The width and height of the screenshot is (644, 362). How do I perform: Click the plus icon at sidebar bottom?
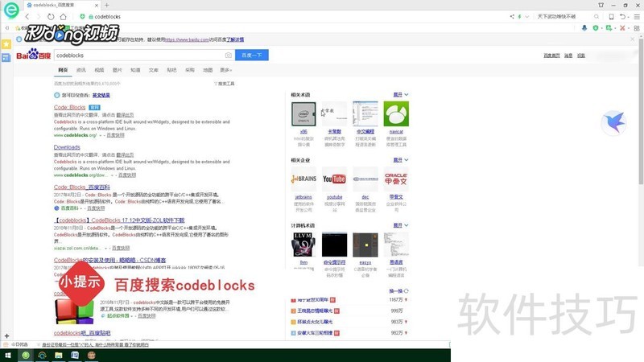(6, 335)
